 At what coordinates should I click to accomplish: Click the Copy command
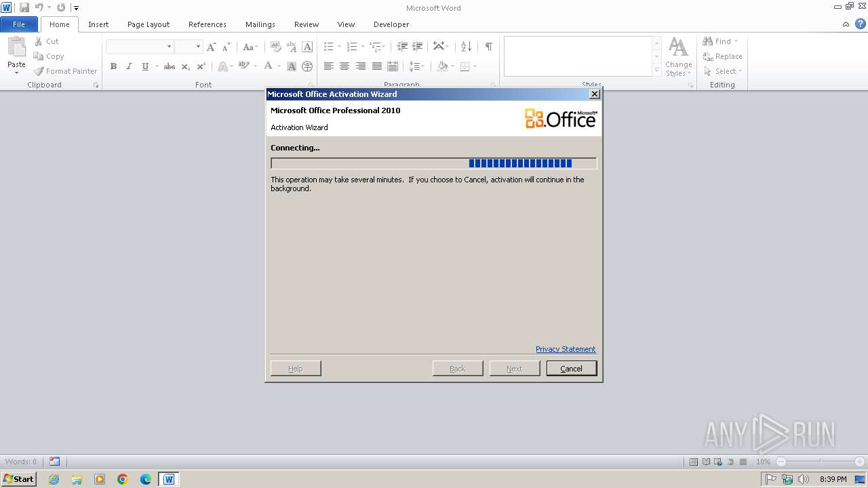[49, 56]
